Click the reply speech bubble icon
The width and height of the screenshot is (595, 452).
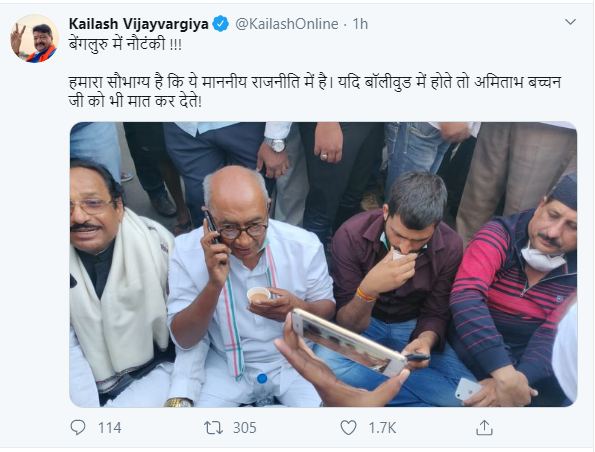coord(78,428)
